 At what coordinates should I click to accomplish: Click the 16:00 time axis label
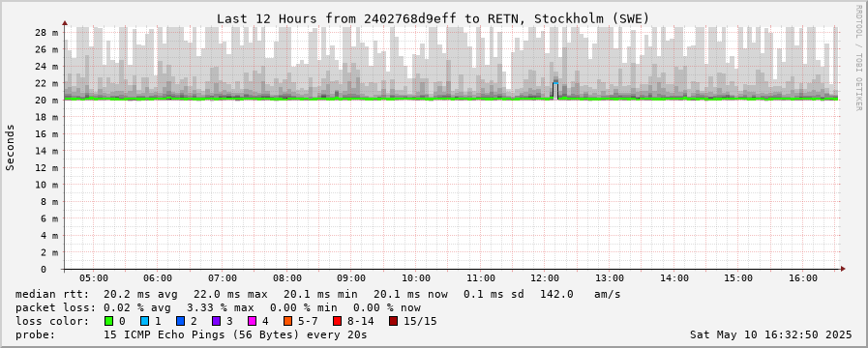click(802, 278)
